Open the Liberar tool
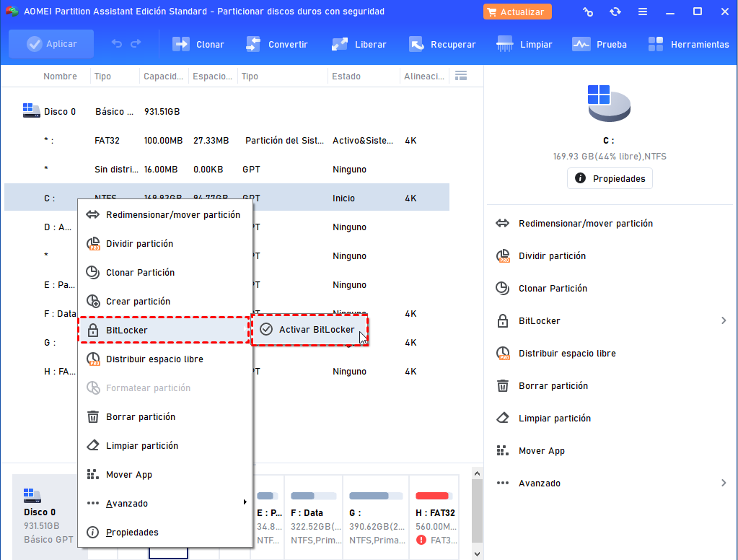Viewport: 738px width, 560px height. click(x=359, y=44)
